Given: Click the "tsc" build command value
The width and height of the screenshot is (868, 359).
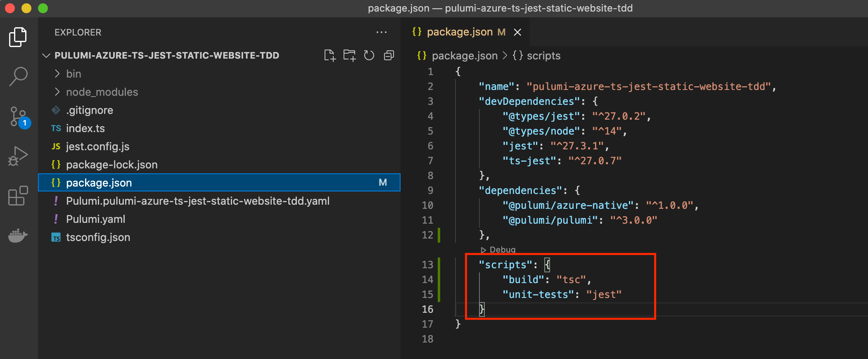Looking at the screenshot, I should pos(571,280).
